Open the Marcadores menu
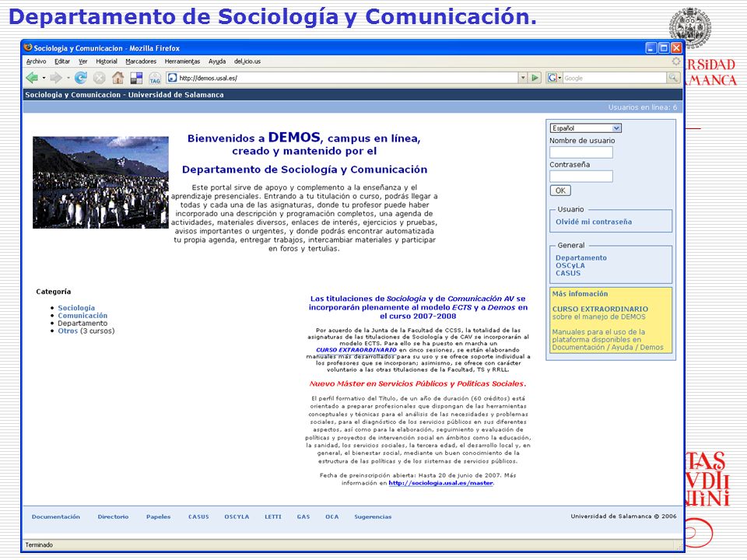Screen dimensions: 747x560 pyautogui.click(x=141, y=61)
